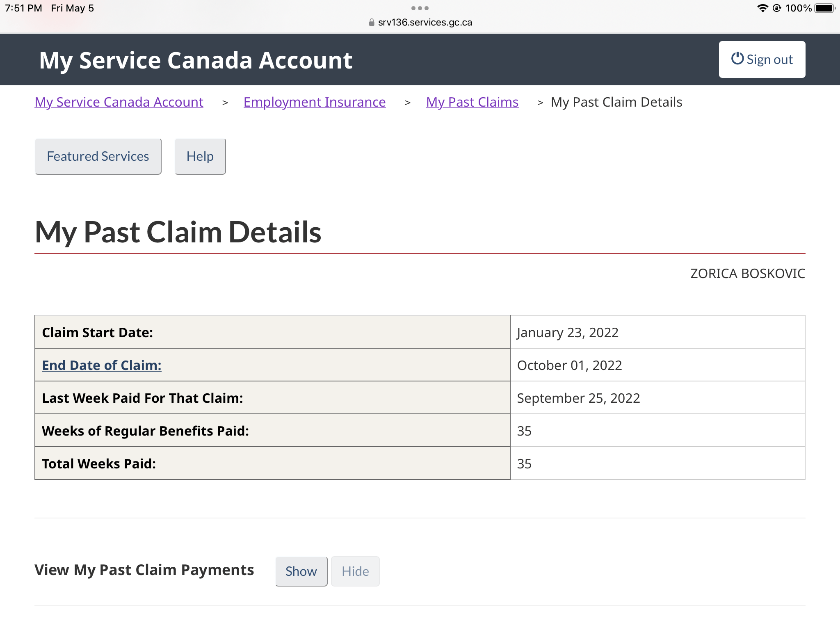Select the Weeks of Regular Benefits Paid value
This screenshot has height=630, width=840.
click(x=524, y=431)
